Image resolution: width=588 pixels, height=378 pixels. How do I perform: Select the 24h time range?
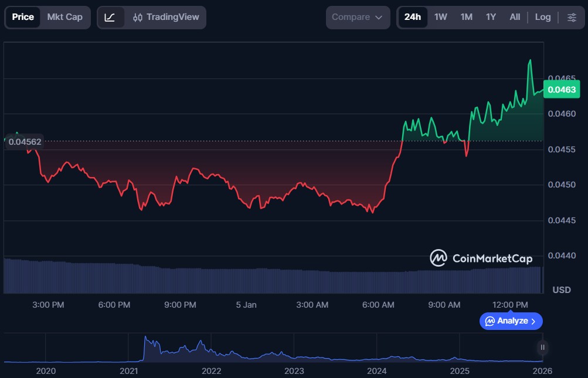coord(412,17)
